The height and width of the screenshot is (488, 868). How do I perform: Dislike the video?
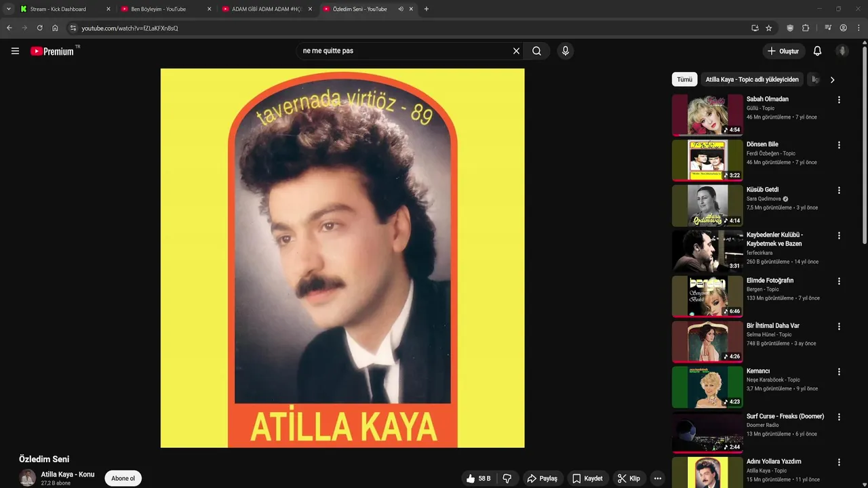point(507,479)
